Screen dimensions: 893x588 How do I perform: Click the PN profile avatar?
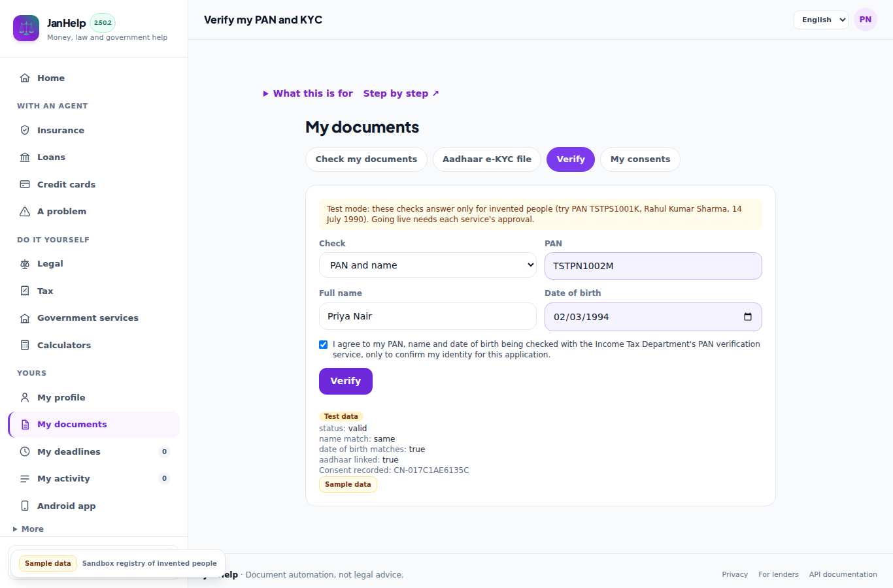pos(866,20)
